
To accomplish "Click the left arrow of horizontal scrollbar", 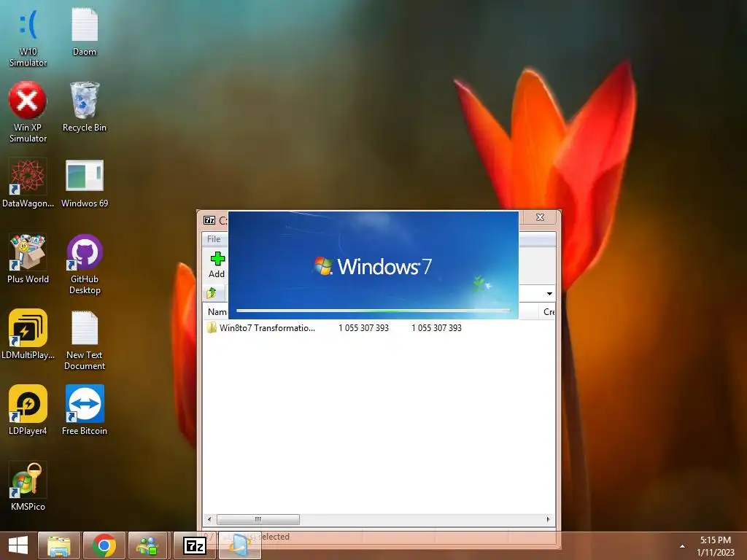I will coord(209,519).
